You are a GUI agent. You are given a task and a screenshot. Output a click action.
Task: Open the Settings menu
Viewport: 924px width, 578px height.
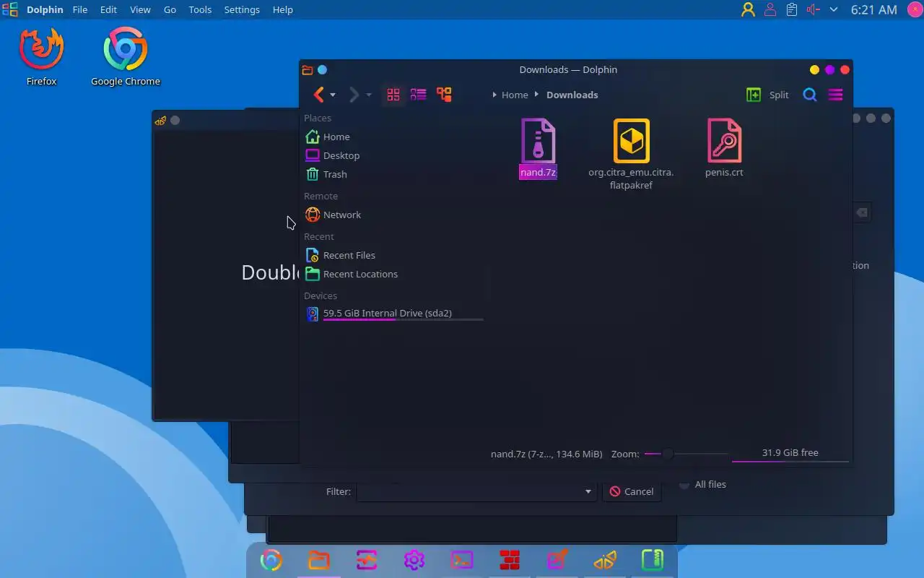(242, 9)
